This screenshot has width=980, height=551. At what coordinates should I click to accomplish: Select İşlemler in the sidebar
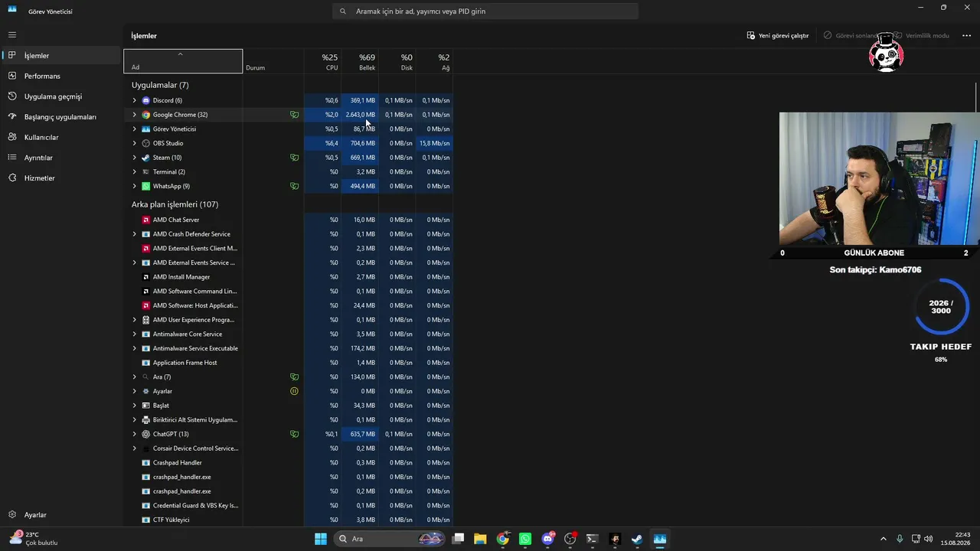point(61,55)
